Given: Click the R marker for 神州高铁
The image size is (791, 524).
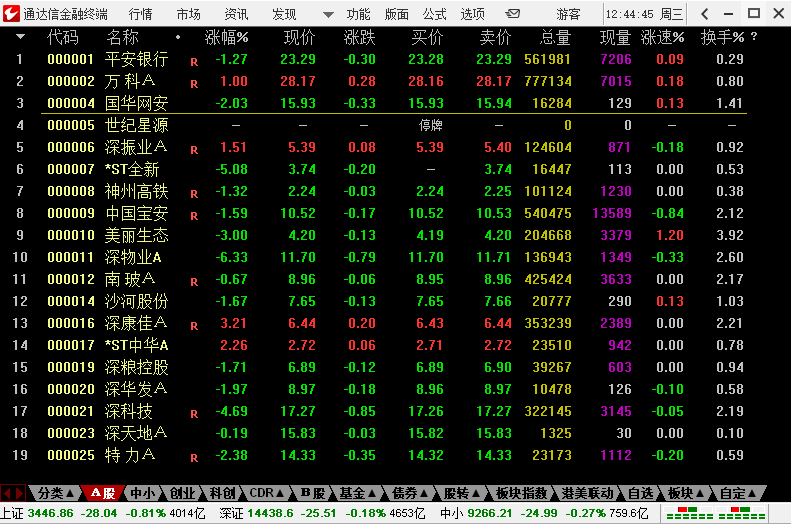Looking at the screenshot, I should point(194,194).
